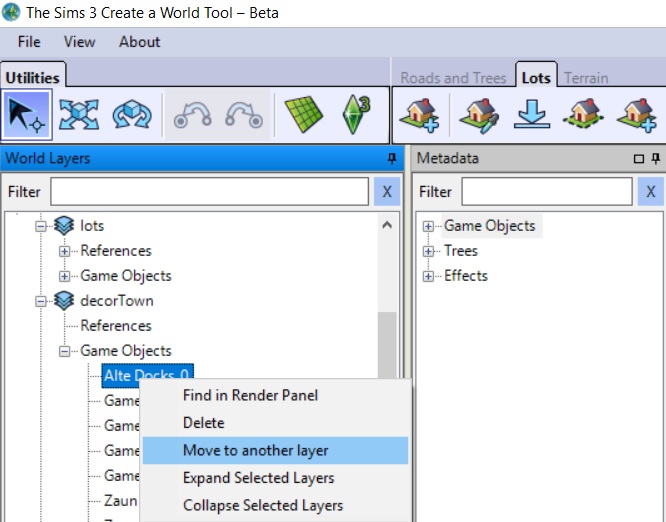Expand Effects in Metadata panel
Screen dimensions: 666x522
click(429, 276)
